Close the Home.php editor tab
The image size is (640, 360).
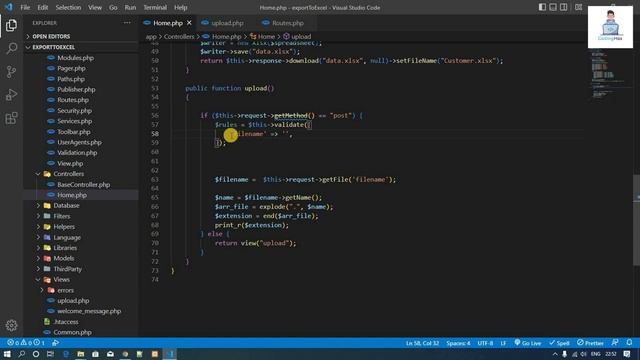point(189,23)
